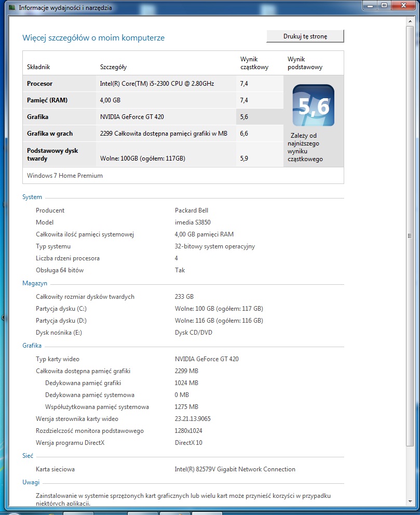Click the 'Drukuj tę stronę' print button
420x515 pixels.
click(x=305, y=36)
